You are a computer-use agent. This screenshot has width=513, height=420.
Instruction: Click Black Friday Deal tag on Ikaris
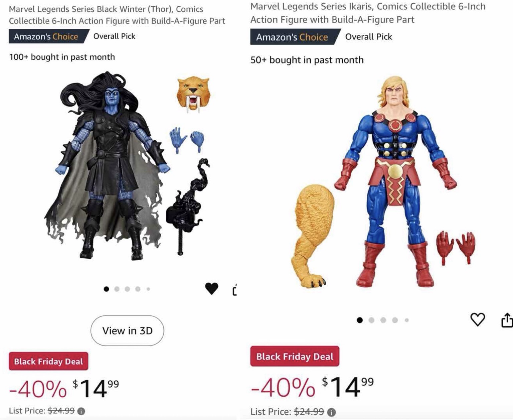click(295, 357)
